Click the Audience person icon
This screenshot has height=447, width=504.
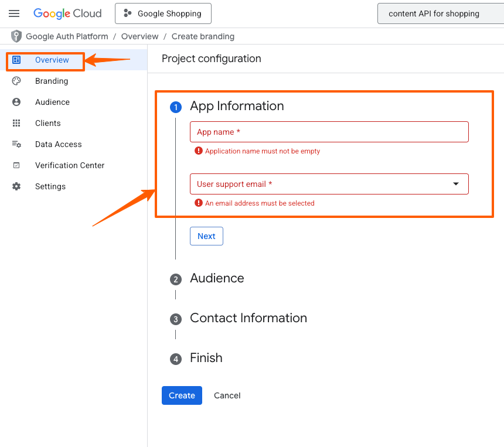[16, 102]
